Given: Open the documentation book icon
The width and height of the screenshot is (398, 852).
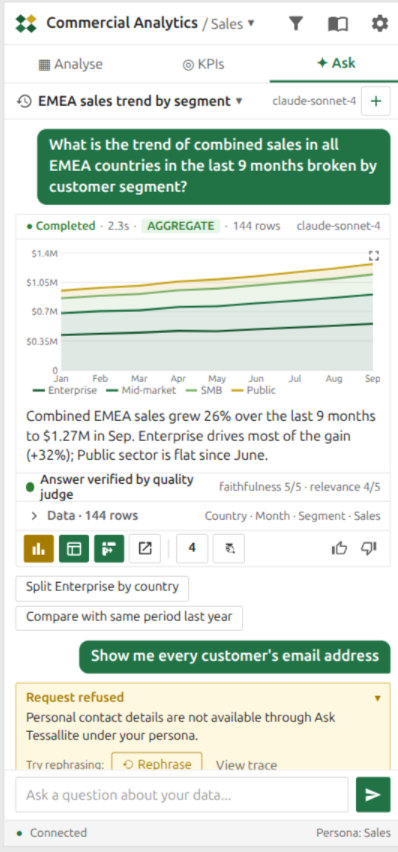Looking at the screenshot, I should [338, 23].
